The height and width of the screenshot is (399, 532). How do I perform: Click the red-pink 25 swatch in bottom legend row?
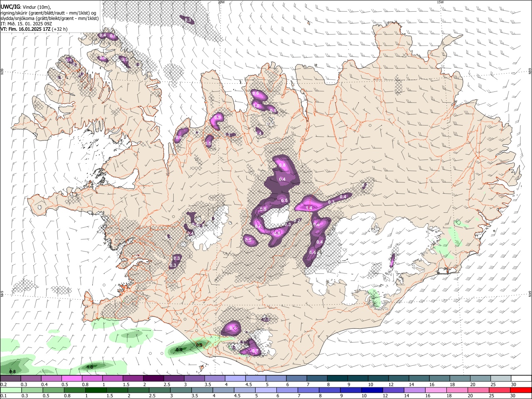click(x=500, y=390)
